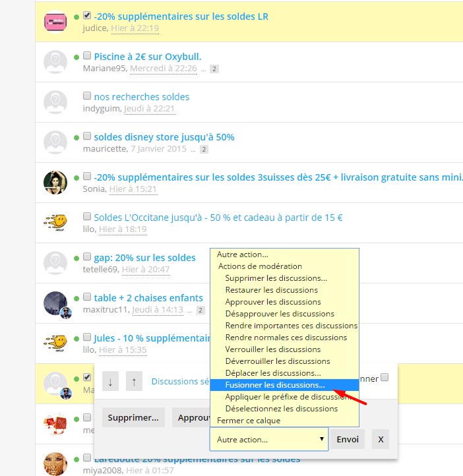Screen dimensions: 463x476
Task: Open the Autre action dropdown
Action: pyautogui.click(x=269, y=439)
